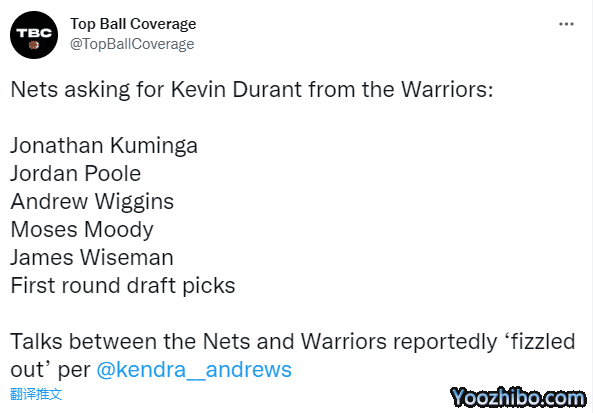This screenshot has width=593, height=413.
Task: Click the word "reportedly" in the tweet
Action: [445, 342]
